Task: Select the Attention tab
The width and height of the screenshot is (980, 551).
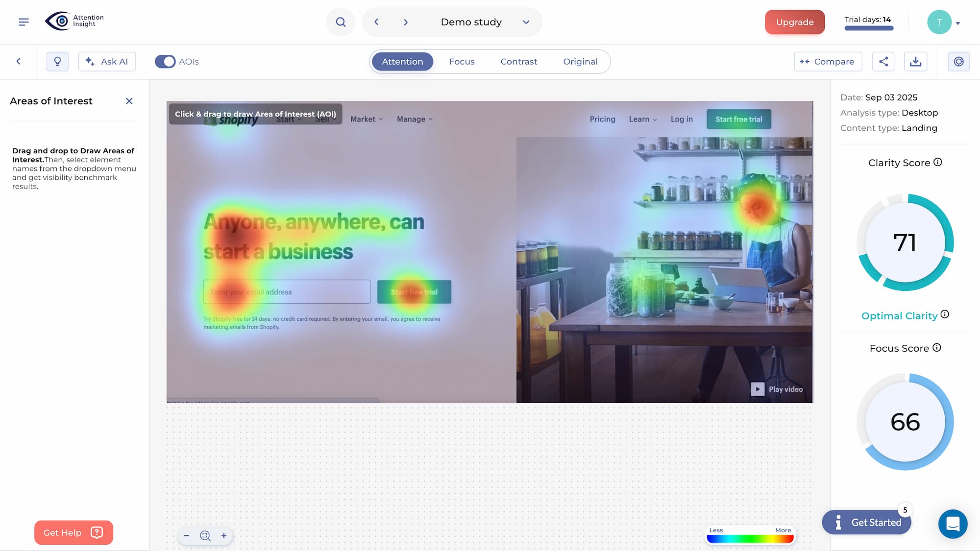Action: pos(402,62)
